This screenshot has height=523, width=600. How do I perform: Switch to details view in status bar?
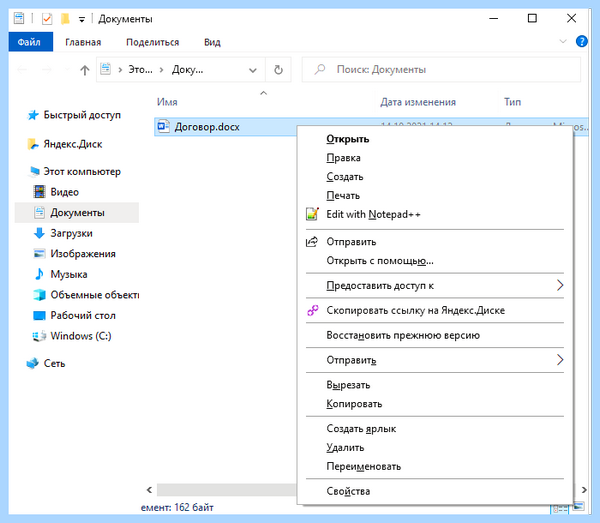(560, 508)
